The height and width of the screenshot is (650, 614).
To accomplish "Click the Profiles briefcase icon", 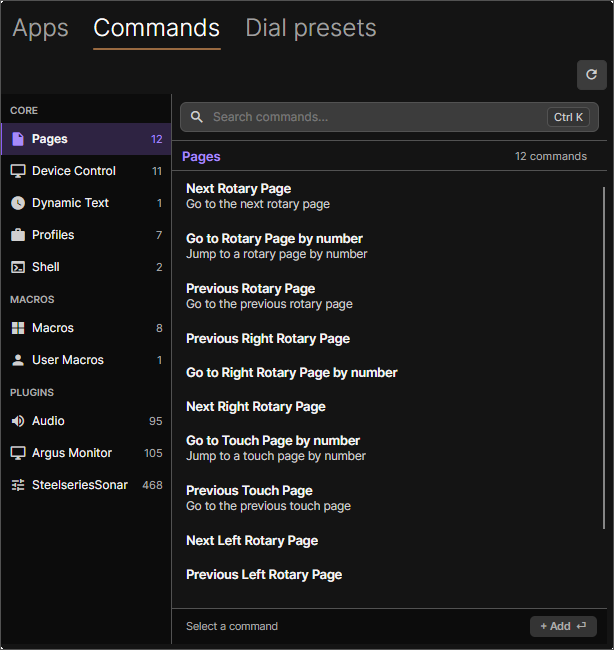I will [x=18, y=235].
